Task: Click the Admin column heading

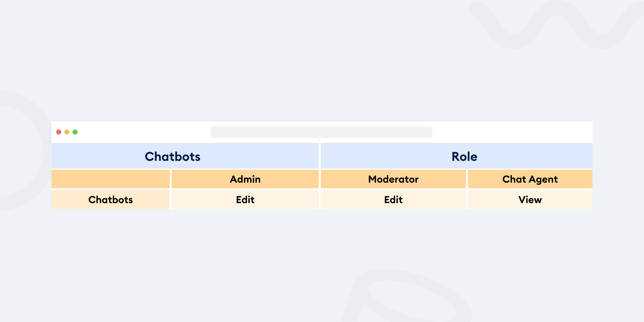Action: point(245,179)
